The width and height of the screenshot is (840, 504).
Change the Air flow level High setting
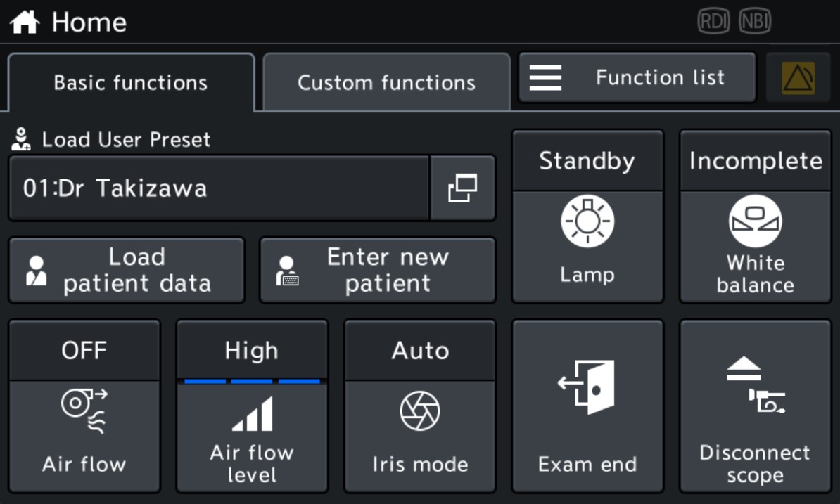252,350
